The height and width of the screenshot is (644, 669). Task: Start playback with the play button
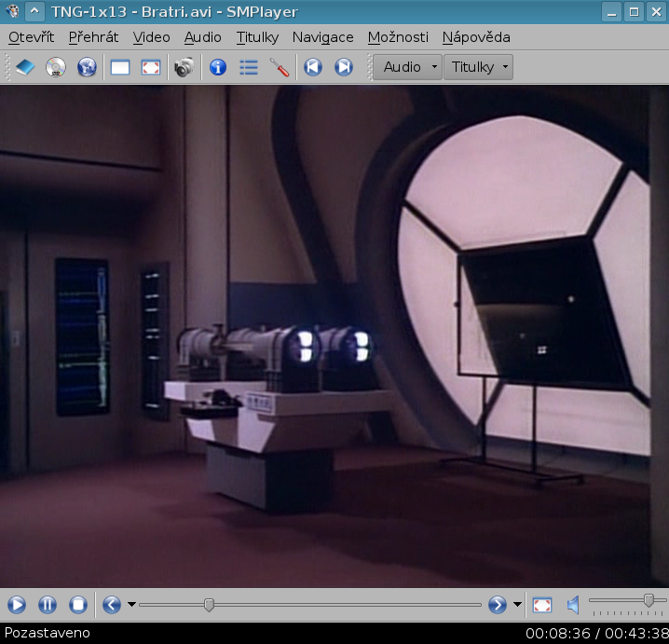click(17, 605)
